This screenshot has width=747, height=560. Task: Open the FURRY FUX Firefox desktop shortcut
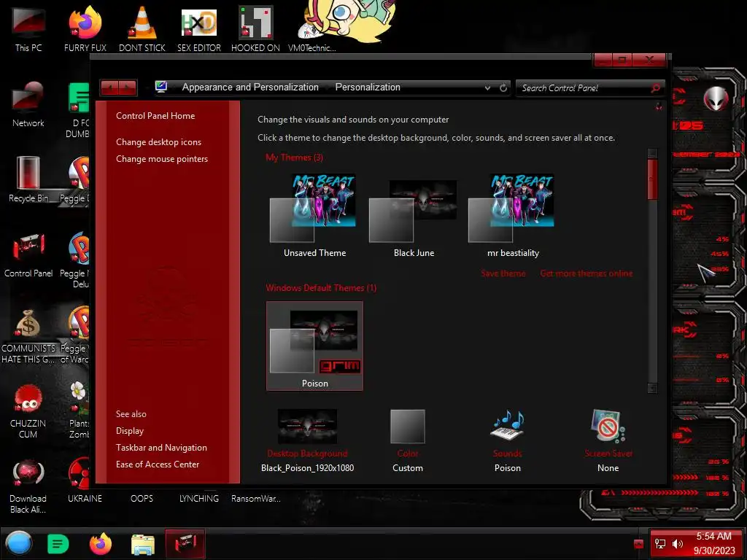85,28
